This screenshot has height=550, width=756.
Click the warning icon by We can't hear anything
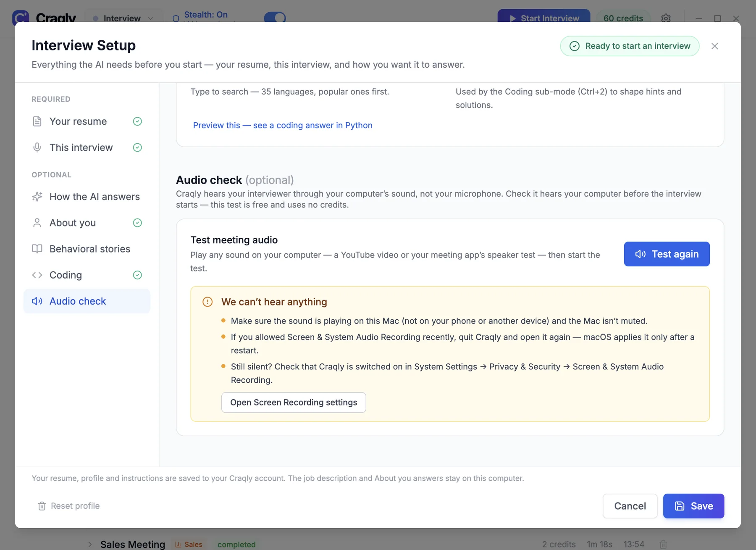(x=207, y=302)
